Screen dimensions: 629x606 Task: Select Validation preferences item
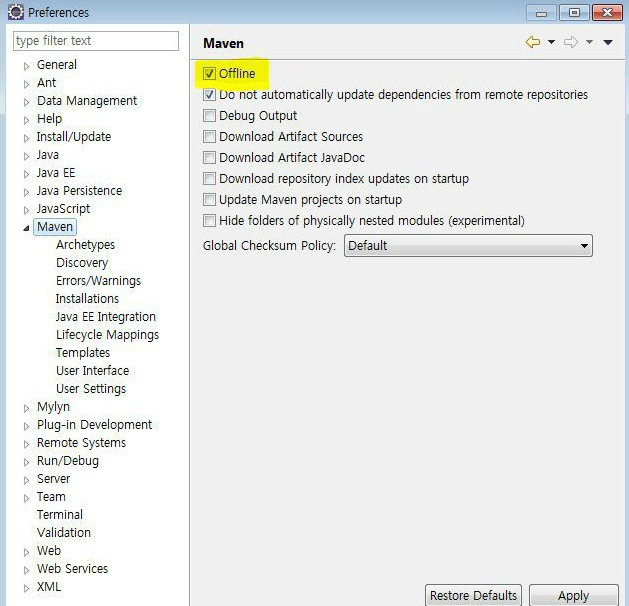point(64,533)
